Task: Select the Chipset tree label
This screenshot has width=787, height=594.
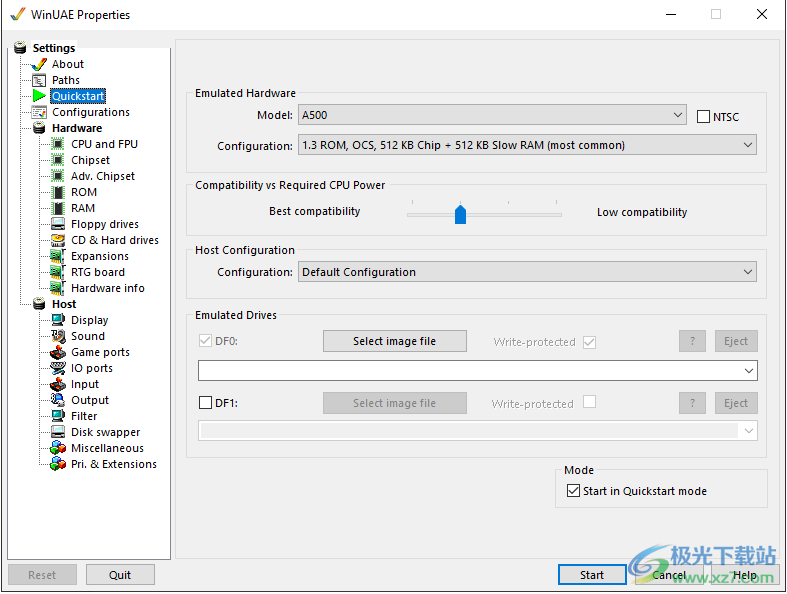Action: 90,160
